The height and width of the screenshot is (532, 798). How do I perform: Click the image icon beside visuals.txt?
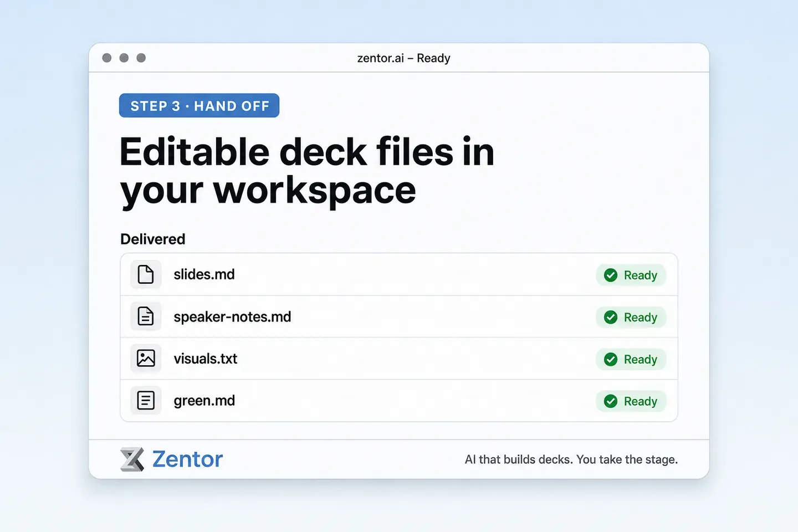pyautogui.click(x=146, y=359)
